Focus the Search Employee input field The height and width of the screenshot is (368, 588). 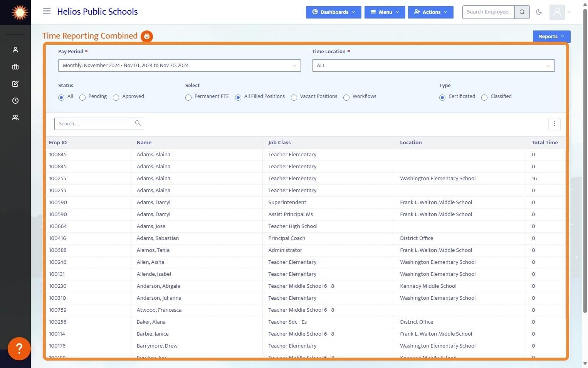[489, 12]
